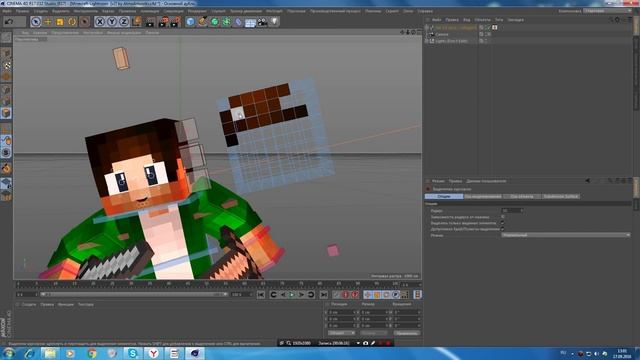Click Render to Picture Viewer icon

(163, 22)
